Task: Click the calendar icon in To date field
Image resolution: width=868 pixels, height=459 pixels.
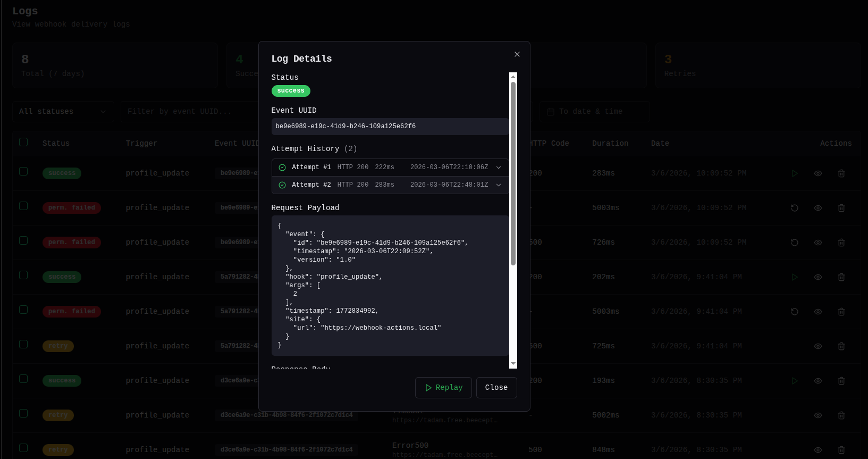Action: click(x=551, y=112)
